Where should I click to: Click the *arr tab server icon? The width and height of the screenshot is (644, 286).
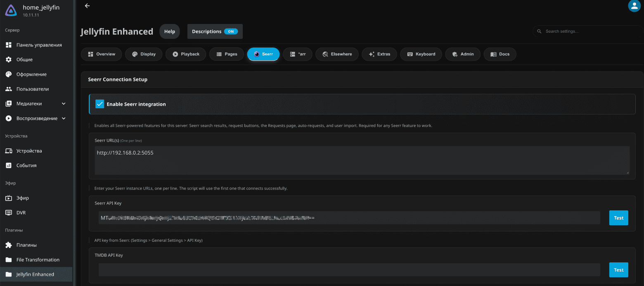[292, 54]
